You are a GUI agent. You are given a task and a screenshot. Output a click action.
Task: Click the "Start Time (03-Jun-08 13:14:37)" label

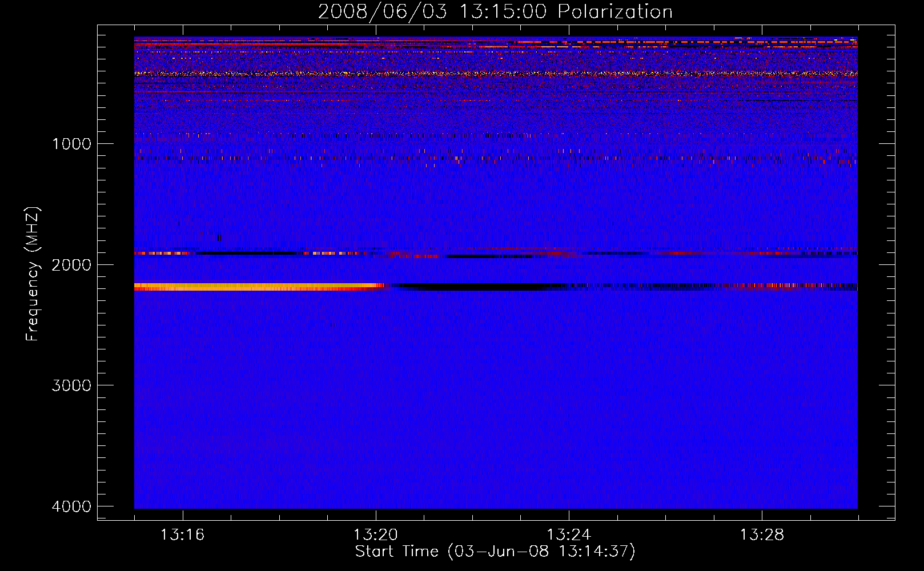click(495, 552)
